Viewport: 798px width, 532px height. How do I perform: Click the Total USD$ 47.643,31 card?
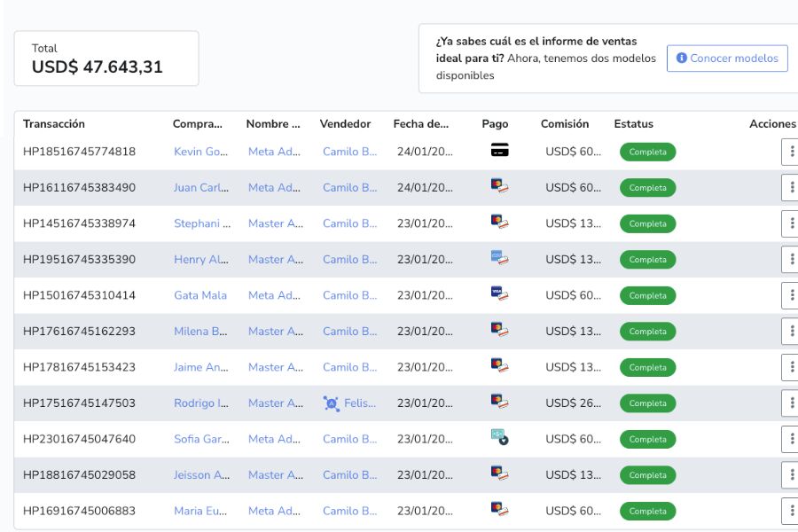tap(106, 59)
